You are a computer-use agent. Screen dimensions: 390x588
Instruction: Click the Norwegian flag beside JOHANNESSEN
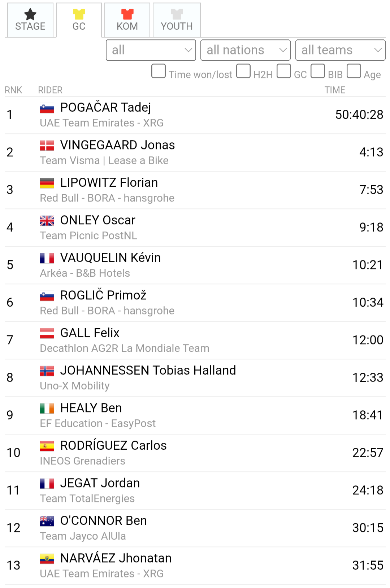pos(47,371)
